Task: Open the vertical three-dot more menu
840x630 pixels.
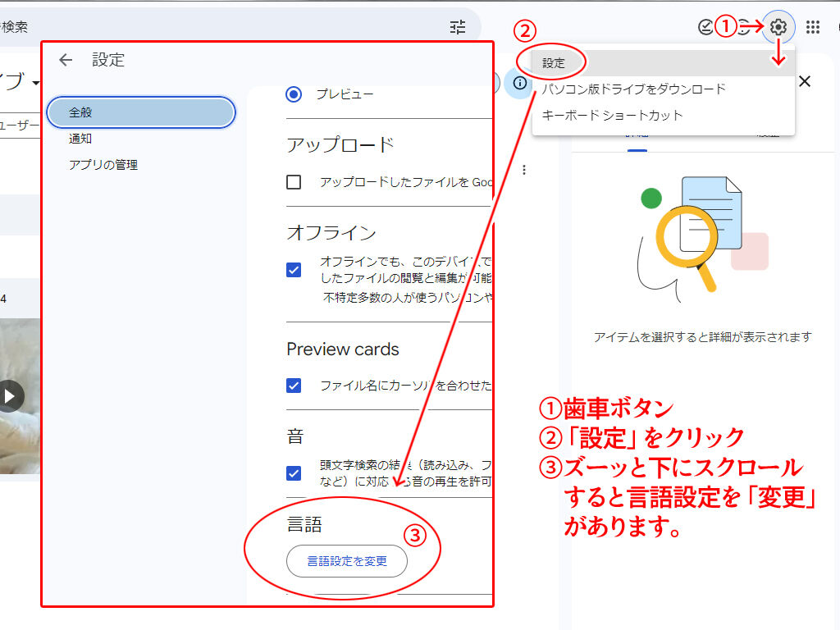Action: (x=524, y=170)
